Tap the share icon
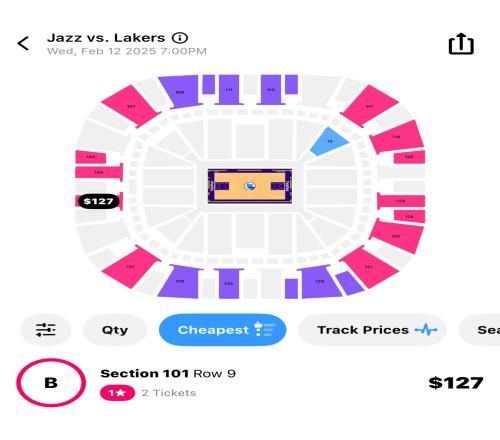 pyautogui.click(x=461, y=44)
